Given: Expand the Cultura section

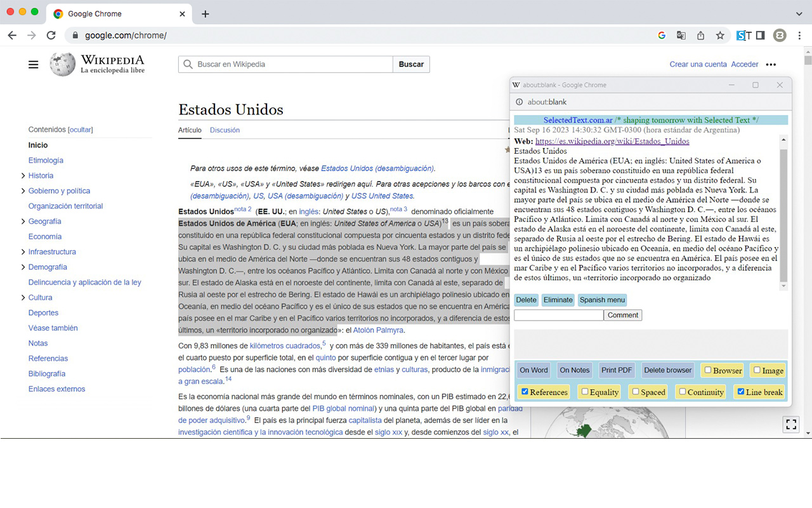Looking at the screenshot, I should pos(23,298).
